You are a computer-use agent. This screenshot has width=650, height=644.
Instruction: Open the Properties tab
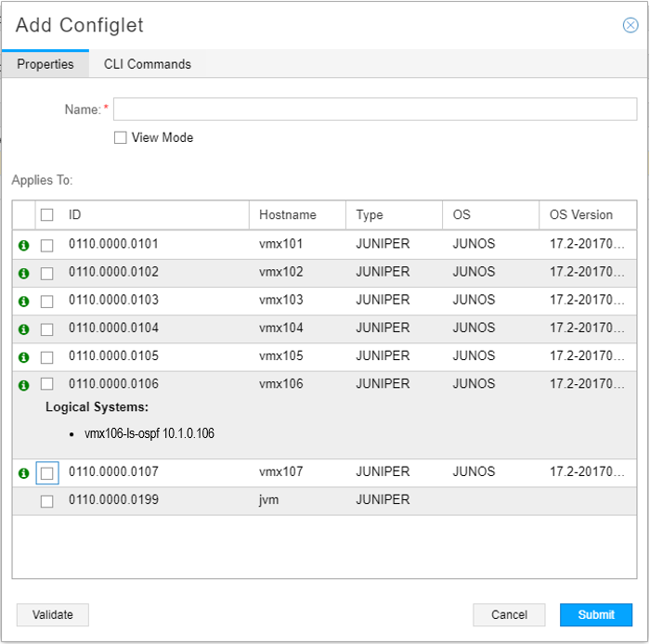(45, 64)
